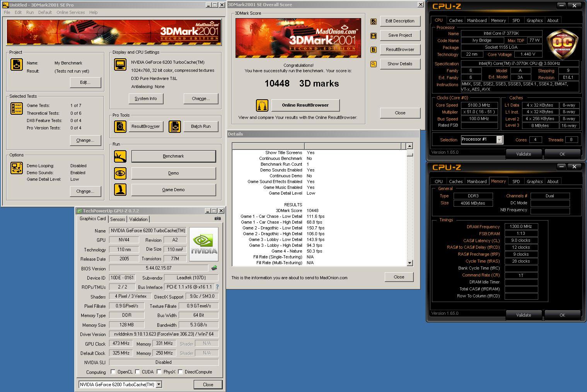Viewport: 587px width, 392px height.
Task: Click the NVIDIA logo in GPU-Z
Action: pos(204,244)
